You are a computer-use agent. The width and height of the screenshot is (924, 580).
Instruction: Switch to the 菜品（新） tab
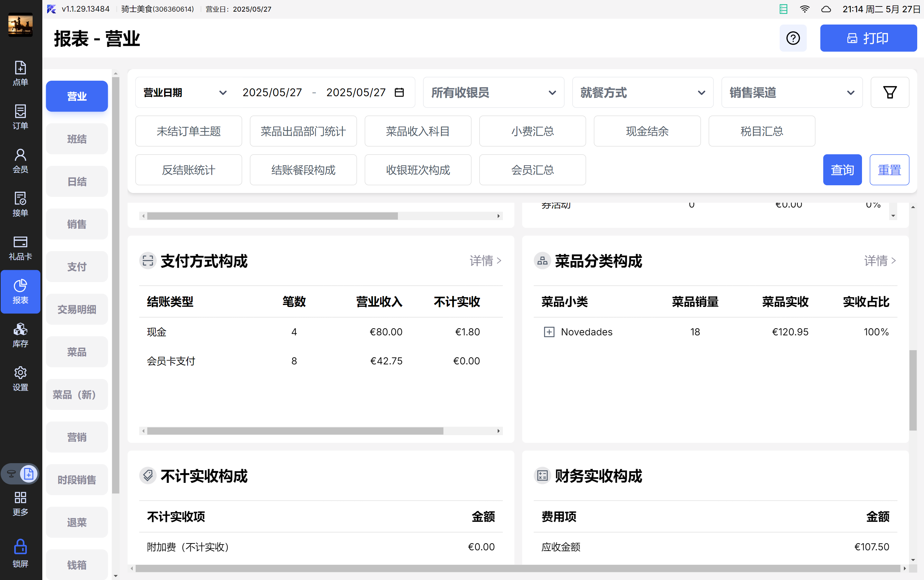tap(77, 394)
